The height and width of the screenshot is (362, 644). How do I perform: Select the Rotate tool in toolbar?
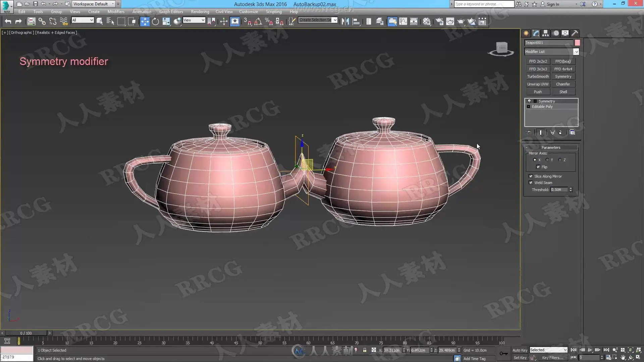click(x=155, y=22)
